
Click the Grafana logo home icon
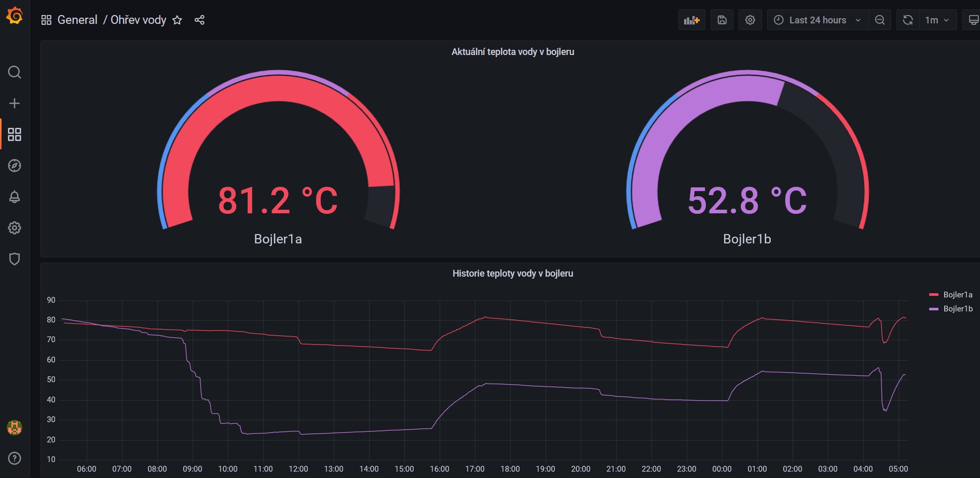click(15, 16)
